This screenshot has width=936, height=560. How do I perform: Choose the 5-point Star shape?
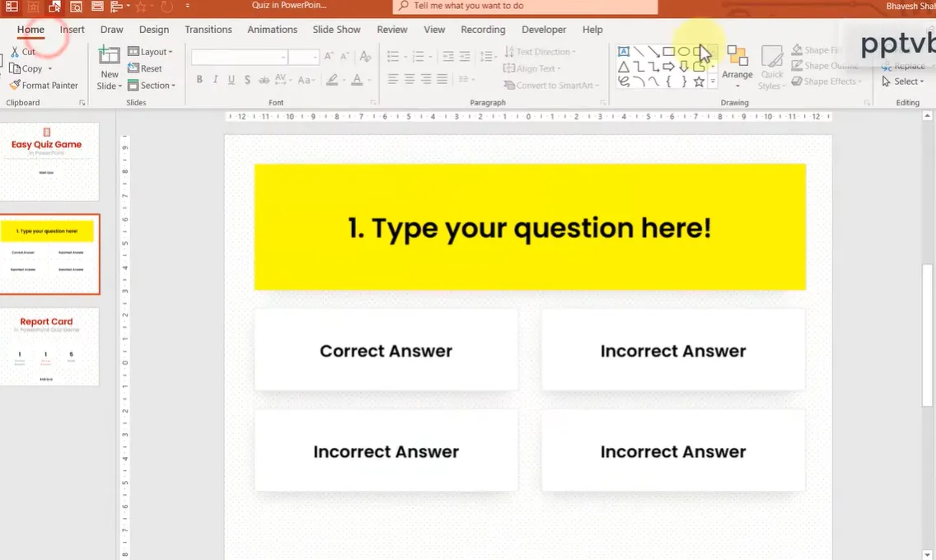tap(699, 82)
